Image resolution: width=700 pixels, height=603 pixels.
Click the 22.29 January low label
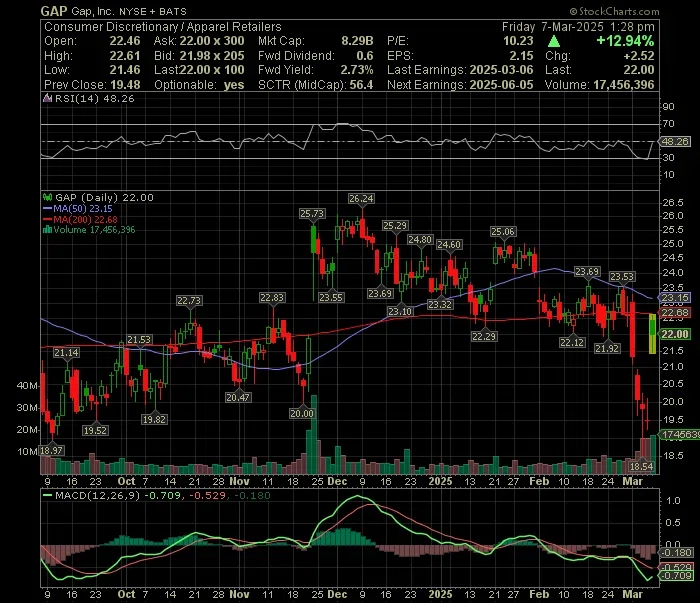(484, 337)
